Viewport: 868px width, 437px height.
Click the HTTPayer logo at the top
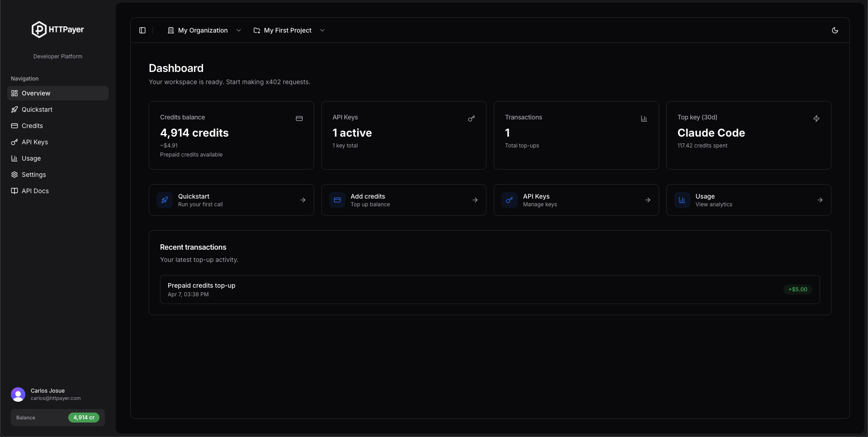(x=57, y=29)
